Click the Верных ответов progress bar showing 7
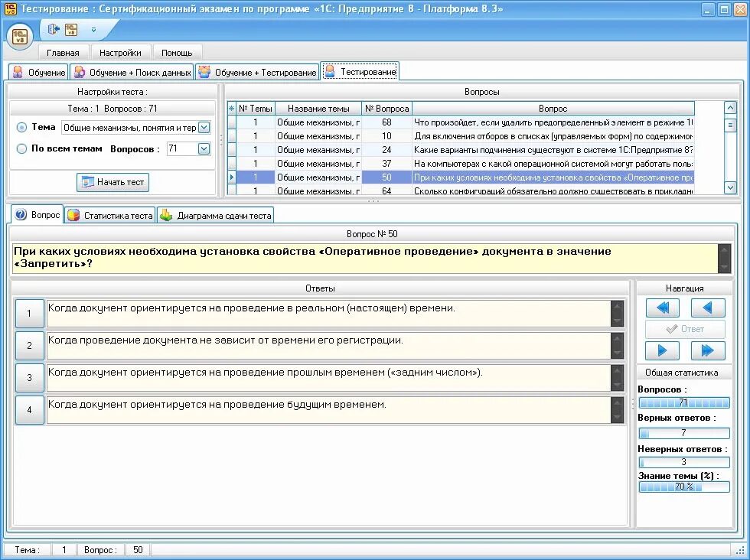Image resolution: width=750 pixels, height=560 pixels. click(684, 433)
